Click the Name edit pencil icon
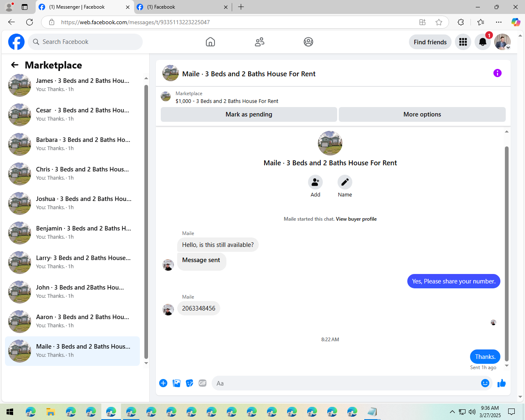This screenshot has height=420, width=525. coord(345,182)
